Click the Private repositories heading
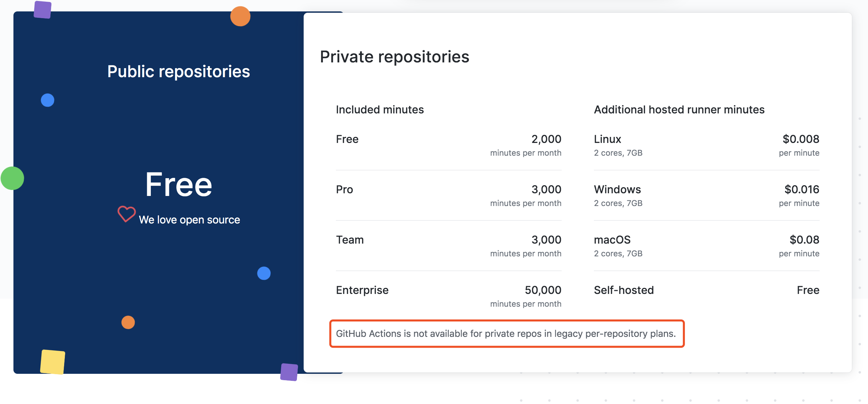868x404 pixels. 395,57
